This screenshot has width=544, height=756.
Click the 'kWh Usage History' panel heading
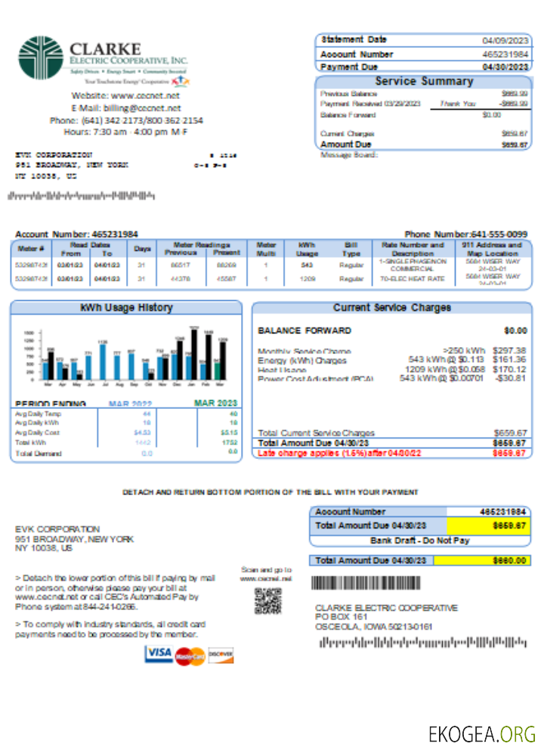point(126,308)
